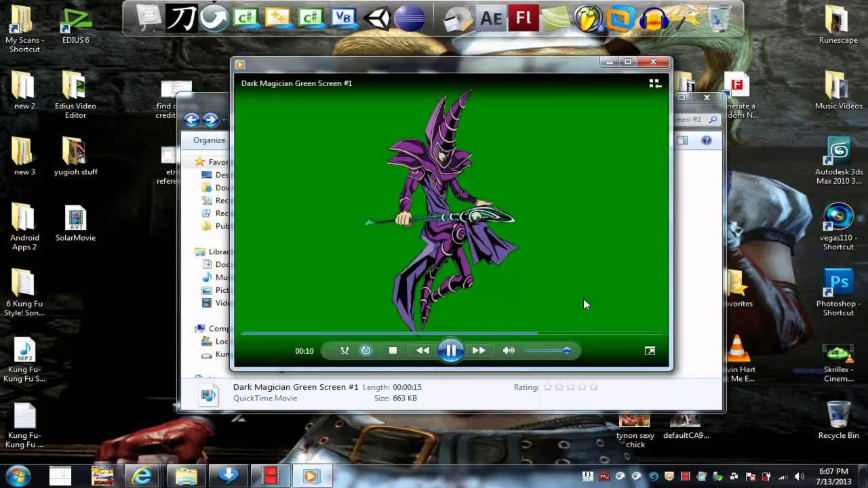The image size is (868, 488).
Task: Launch Audacity from the dock
Action: point(654,18)
